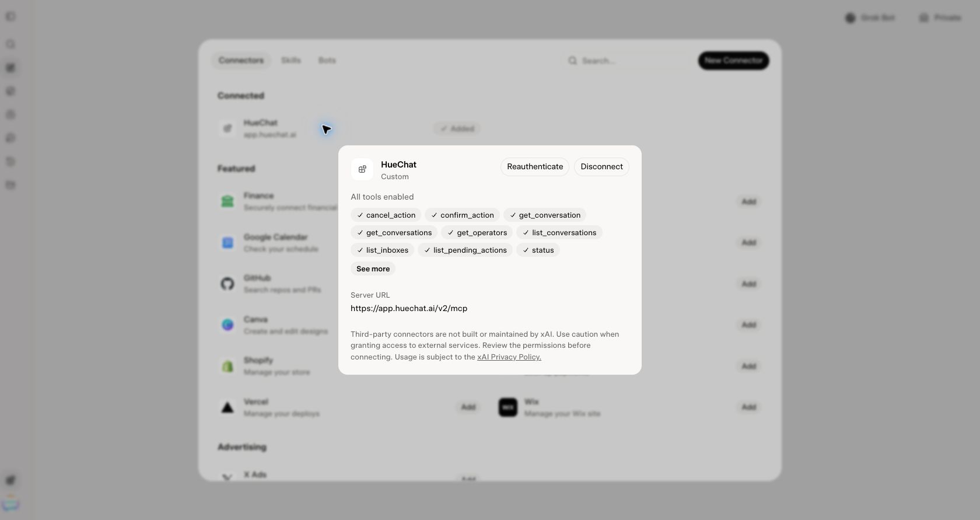The width and height of the screenshot is (980, 520).
Task: Select the HueChat row under Connected
Action: pos(349,129)
